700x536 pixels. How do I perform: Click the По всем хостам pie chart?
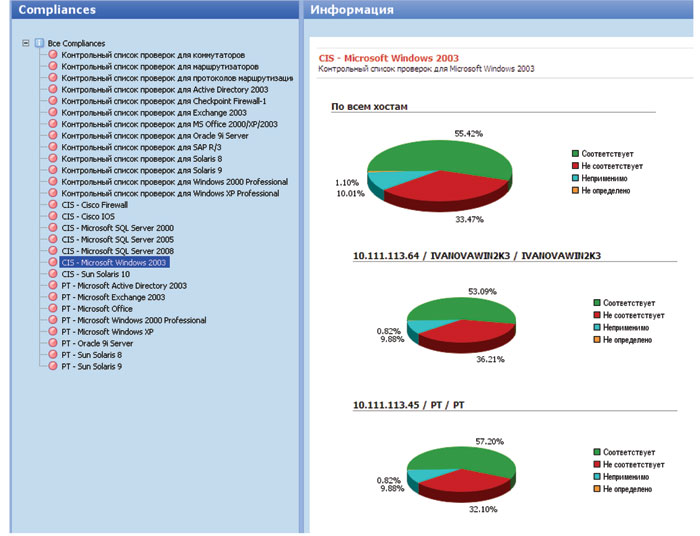pos(440,176)
